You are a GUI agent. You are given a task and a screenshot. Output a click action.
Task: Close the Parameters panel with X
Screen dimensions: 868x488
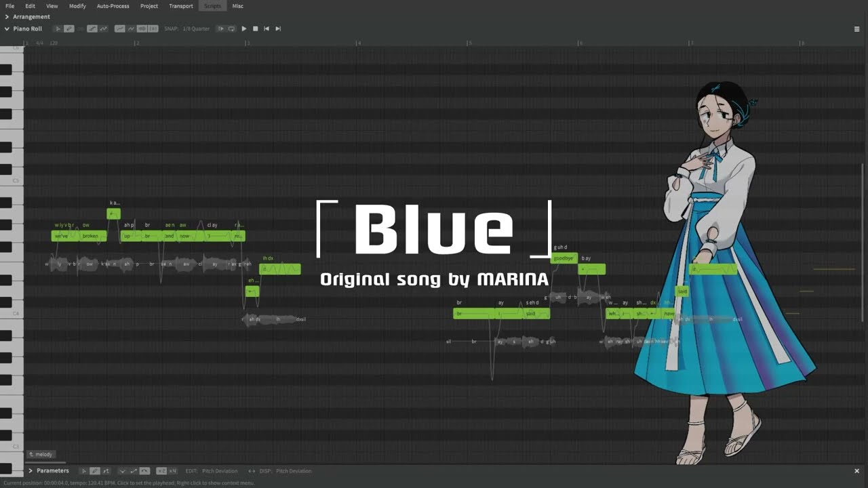856,470
